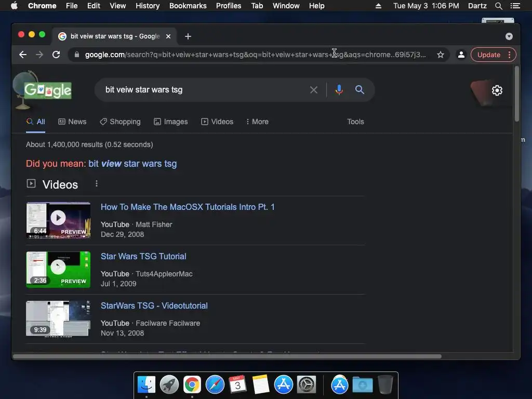Click the horizontal scrollbar at window bottom
532x399 pixels.
click(228, 356)
